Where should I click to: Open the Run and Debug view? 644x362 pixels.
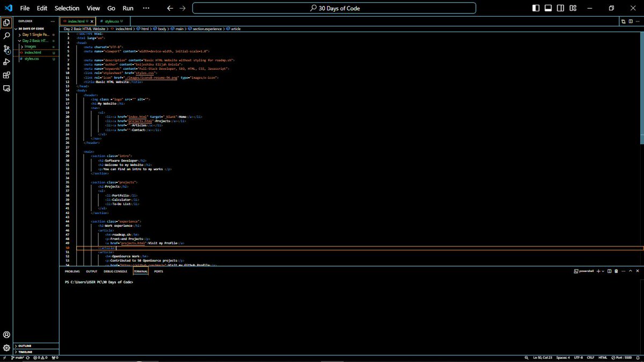(6, 62)
